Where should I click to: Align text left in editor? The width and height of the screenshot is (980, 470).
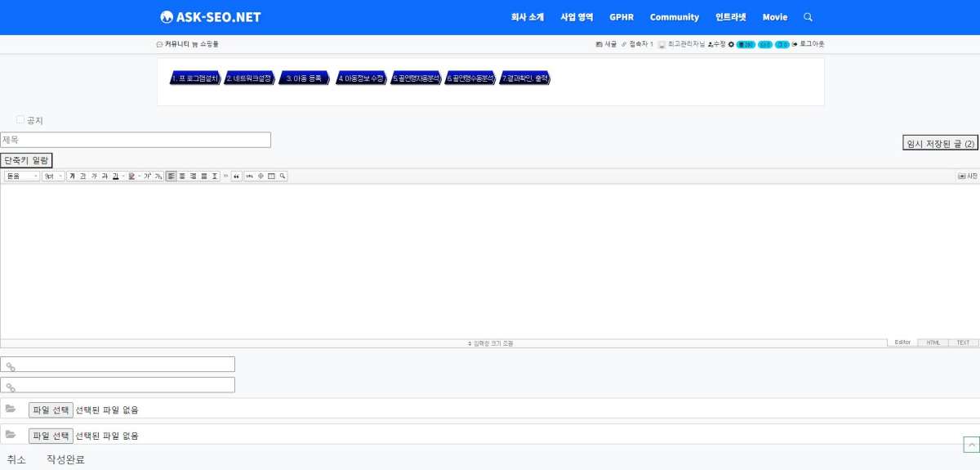point(171,176)
